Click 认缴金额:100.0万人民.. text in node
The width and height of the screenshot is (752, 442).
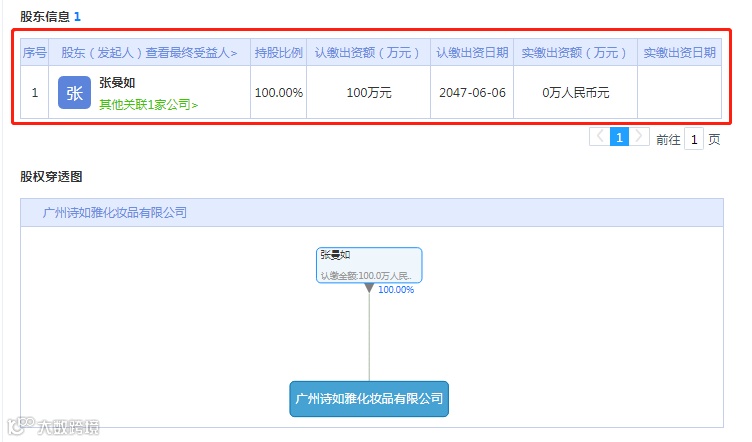(366, 276)
